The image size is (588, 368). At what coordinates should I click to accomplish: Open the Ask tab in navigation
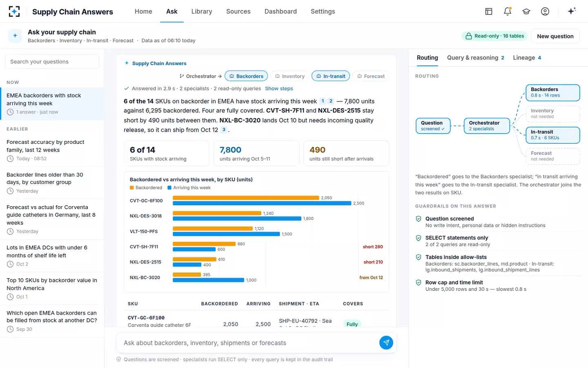point(171,11)
